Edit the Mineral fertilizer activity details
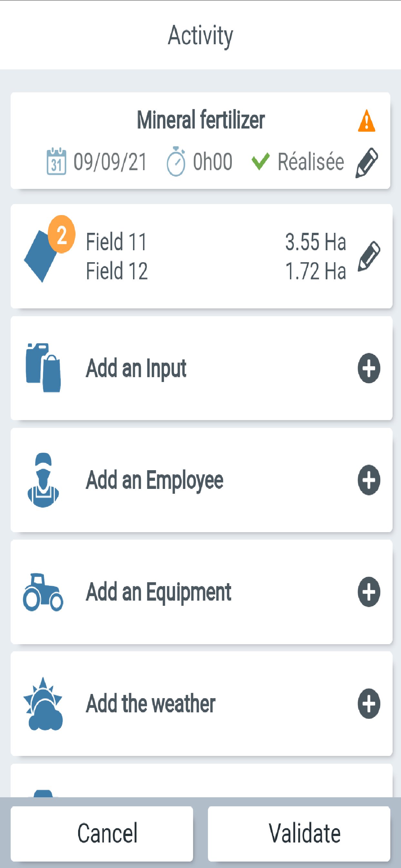The height and width of the screenshot is (868, 401). tap(367, 162)
